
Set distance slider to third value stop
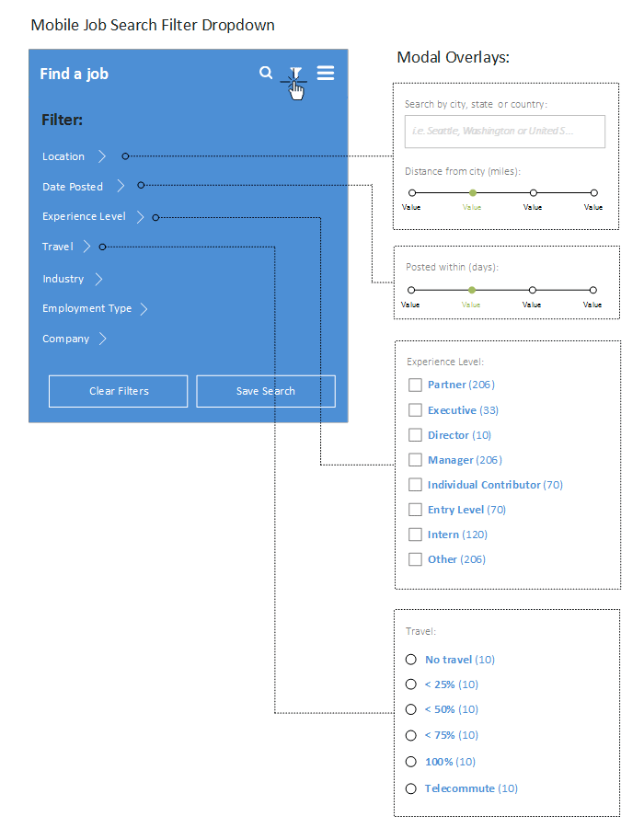click(x=534, y=193)
